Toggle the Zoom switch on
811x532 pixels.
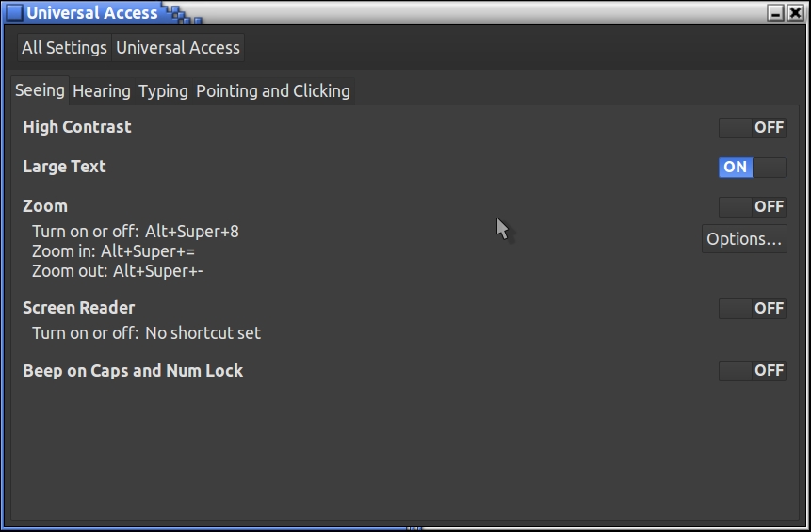(752, 207)
